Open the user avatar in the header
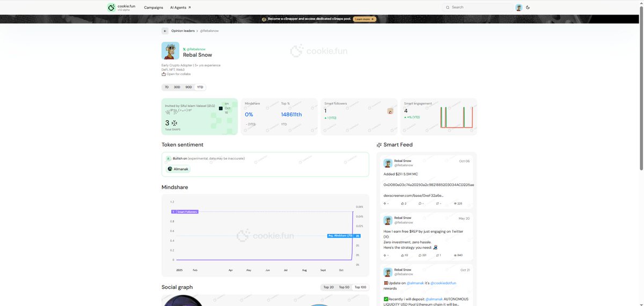This screenshot has height=306, width=644. tap(519, 8)
